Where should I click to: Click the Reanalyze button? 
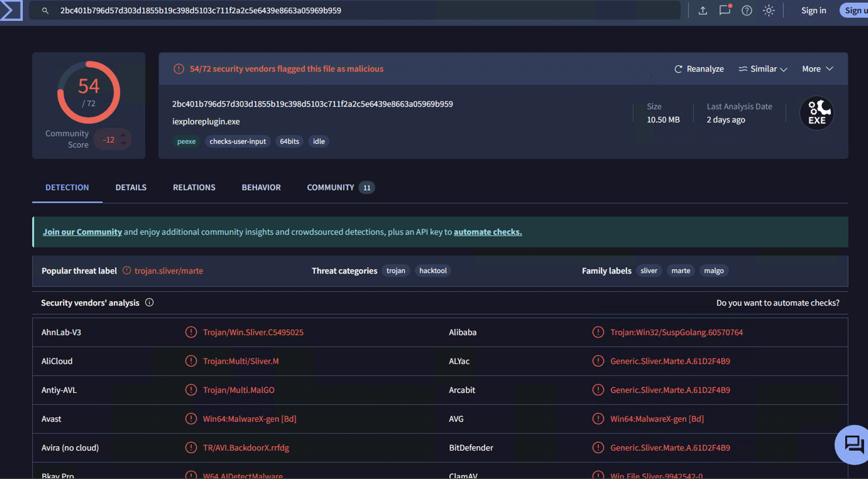(699, 69)
